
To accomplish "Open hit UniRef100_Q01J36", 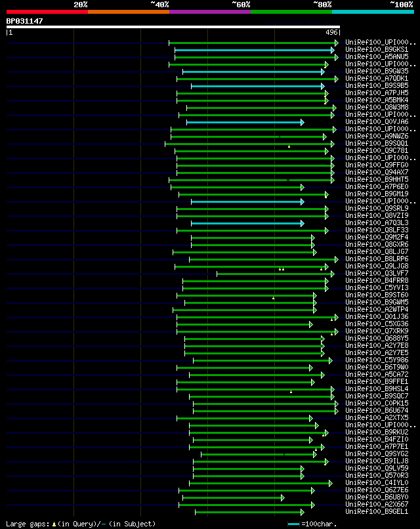I will coord(377,316).
